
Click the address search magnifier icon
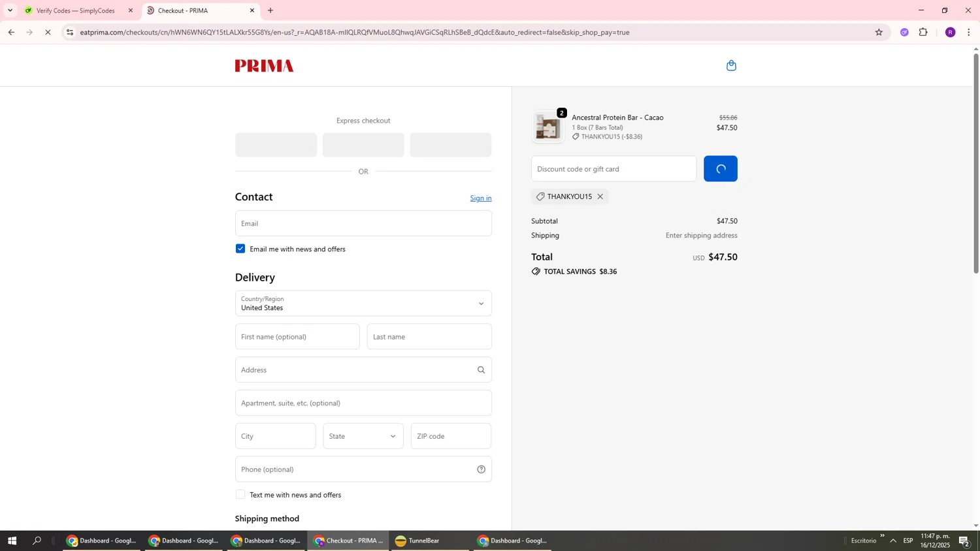(481, 370)
